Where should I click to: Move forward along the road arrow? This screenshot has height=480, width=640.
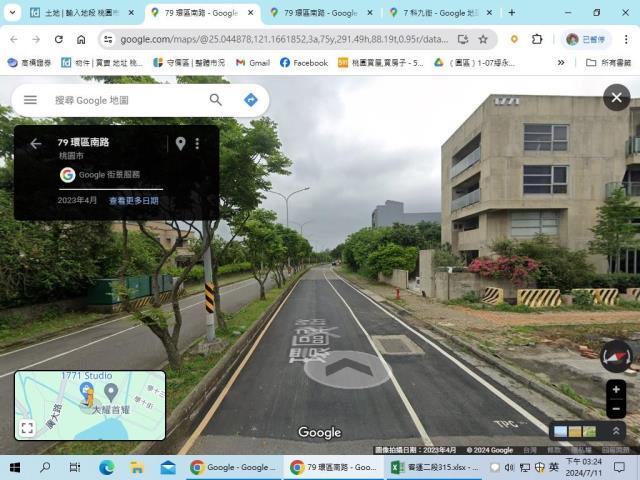tap(349, 367)
